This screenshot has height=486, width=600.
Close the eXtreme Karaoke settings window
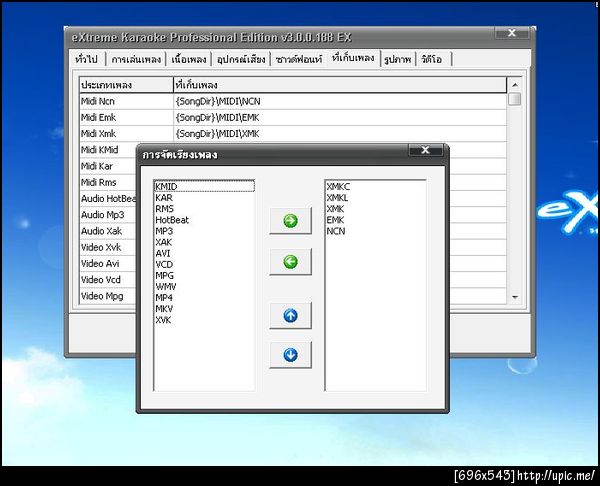tap(512, 33)
